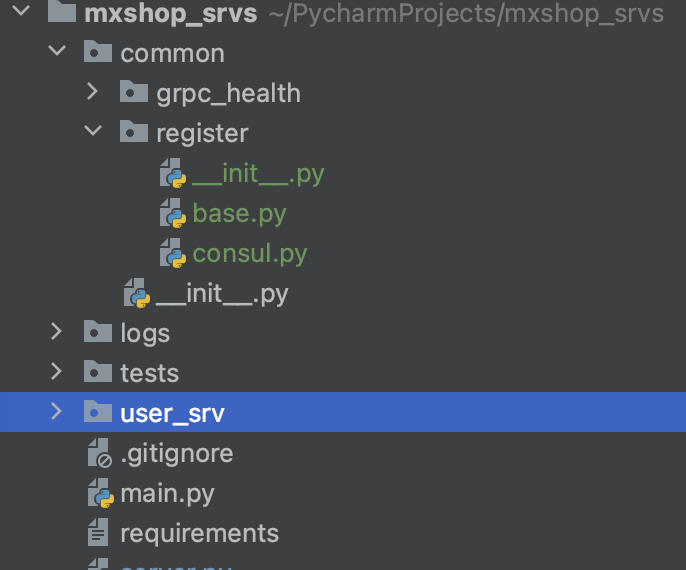Click the Python icon beside base.py
Viewport: 686px width, 570px height.
pos(173,213)
